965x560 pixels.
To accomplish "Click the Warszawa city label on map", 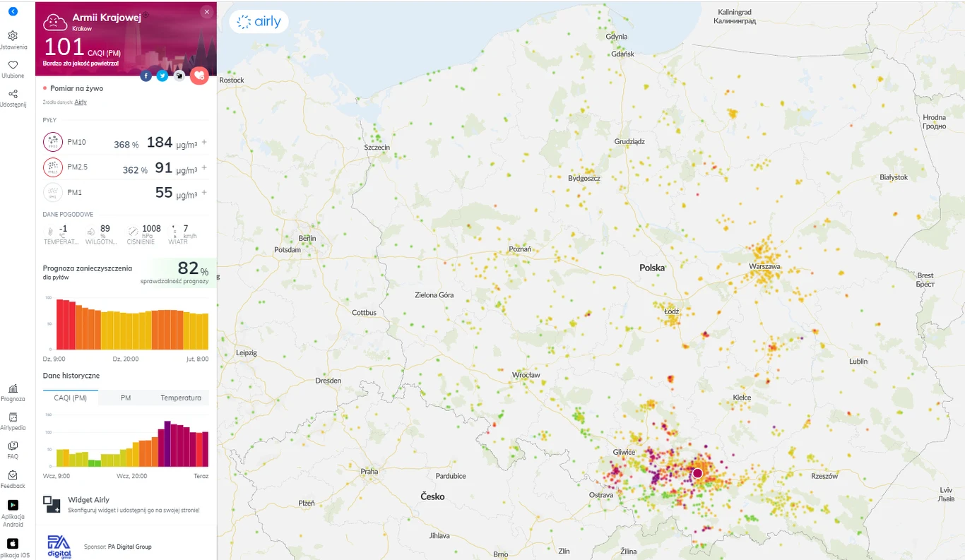I will tap(764, 266).
